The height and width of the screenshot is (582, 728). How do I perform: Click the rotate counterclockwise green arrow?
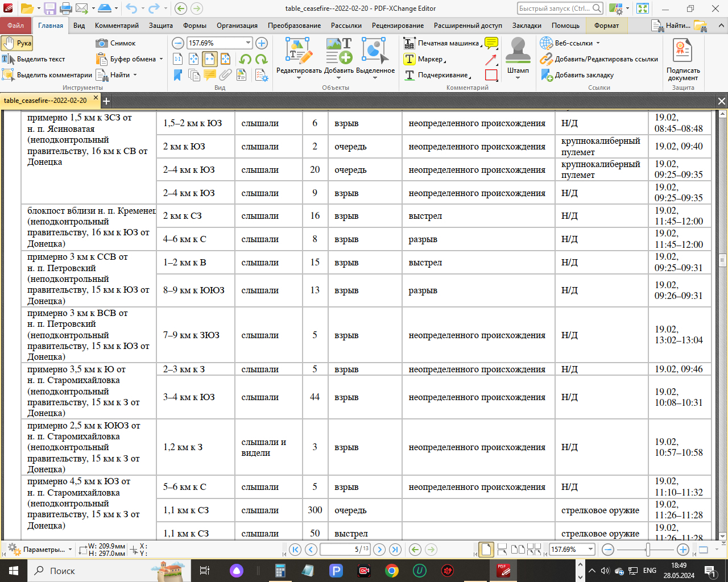246,59
